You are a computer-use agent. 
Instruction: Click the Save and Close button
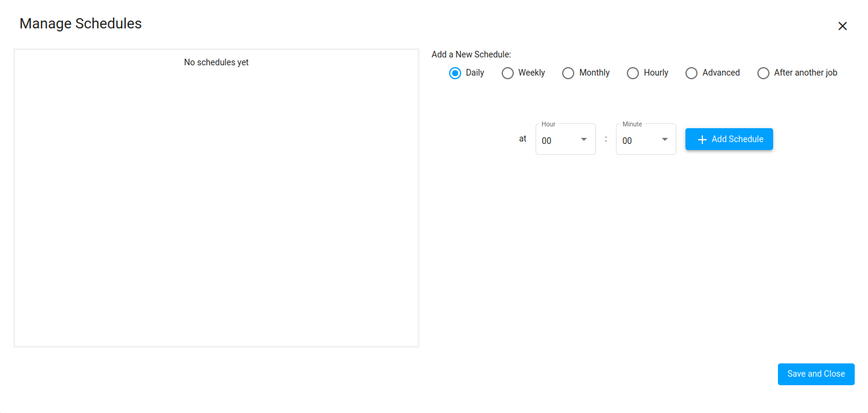tap(816, 374)
